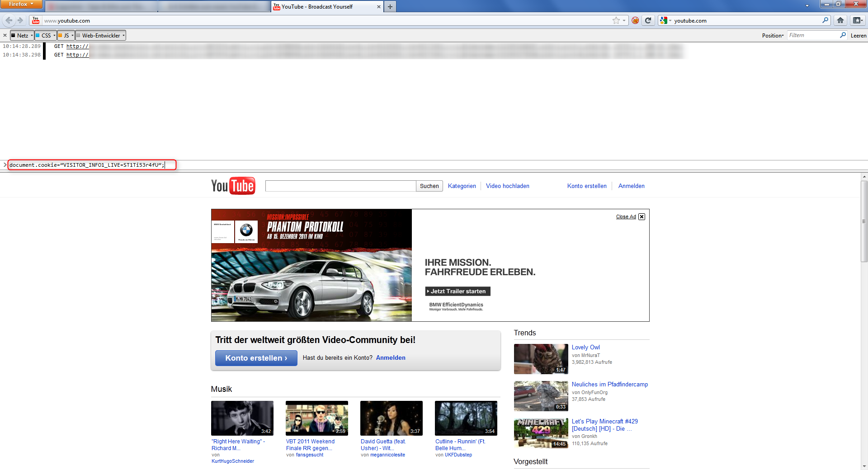Viewport: 868px width, 470px height.
Task: Click the red blocked-content addon icon
Action: coord(635,20)
